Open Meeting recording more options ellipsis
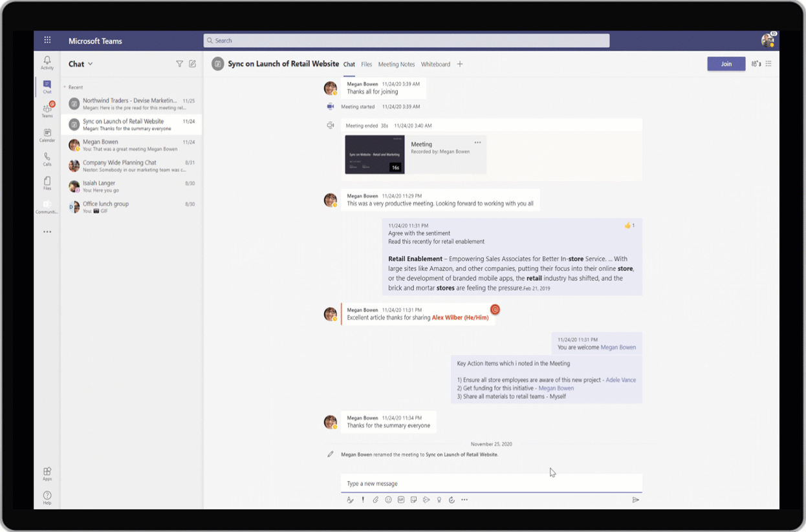 click(477, 142)
